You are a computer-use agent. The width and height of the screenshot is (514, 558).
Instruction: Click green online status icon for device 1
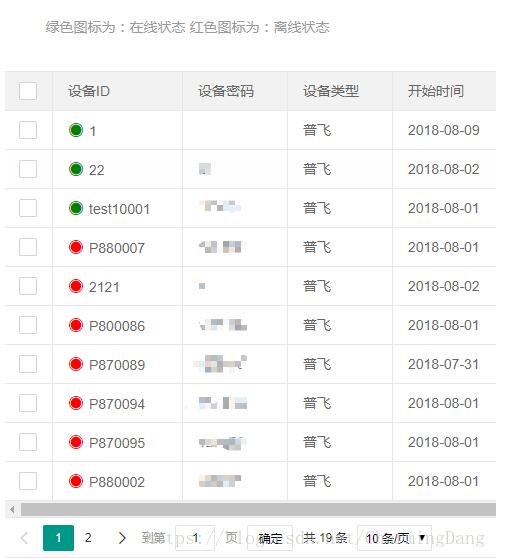point(76,130)
